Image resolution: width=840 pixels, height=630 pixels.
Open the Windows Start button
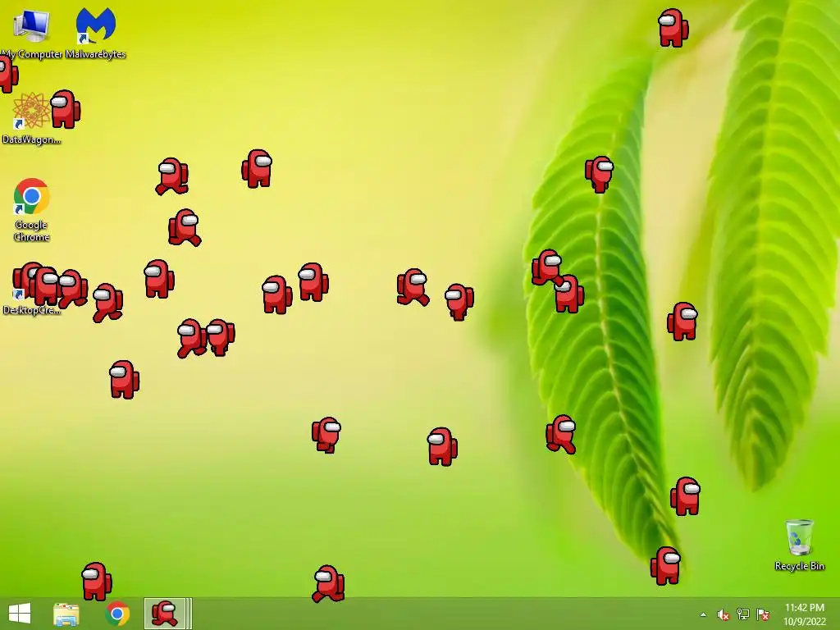20,614
